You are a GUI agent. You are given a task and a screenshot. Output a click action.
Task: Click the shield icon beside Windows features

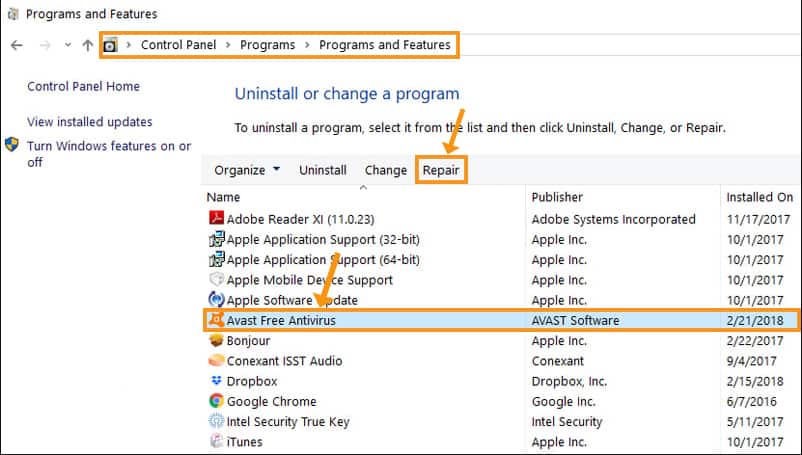(x=12, y=145)
